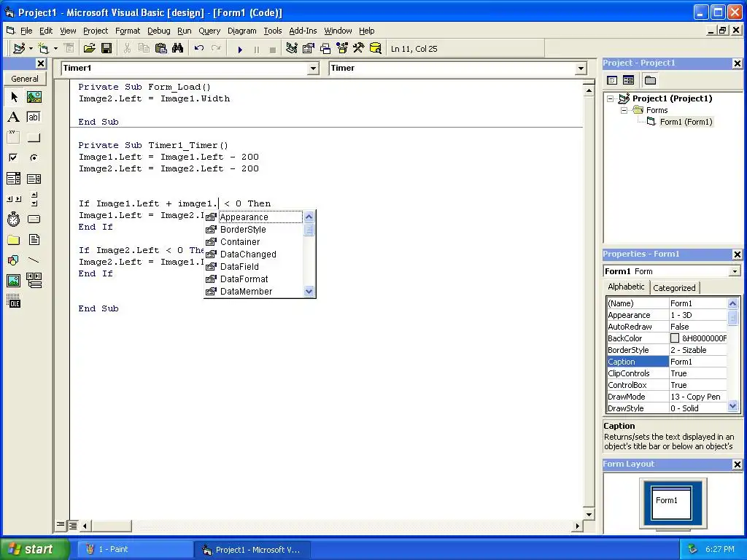Click the Save Project toolbar icon
The height and width of the screenshot is (560, 747).
(107, 49)
